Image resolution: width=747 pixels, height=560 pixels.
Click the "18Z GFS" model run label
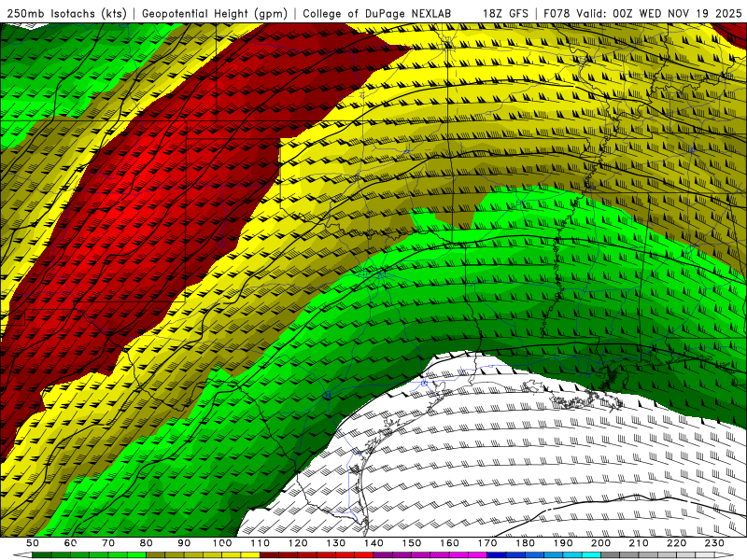tap(505, 13)
